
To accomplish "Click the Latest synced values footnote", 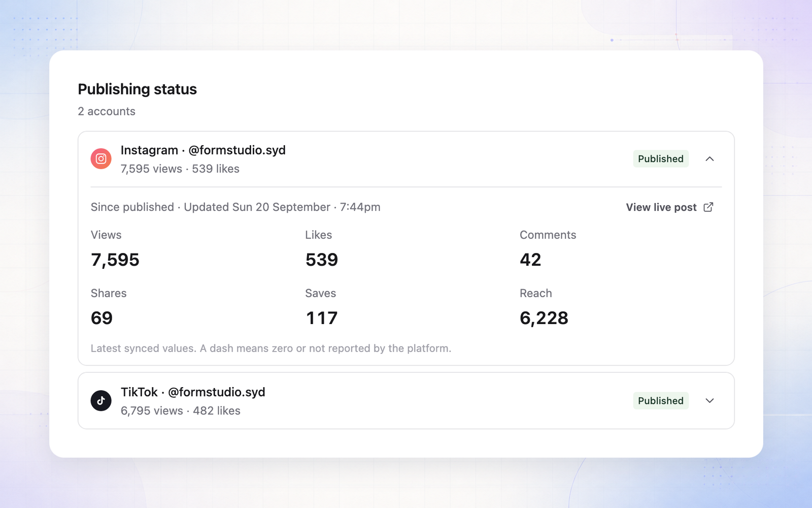I will (271, 348).
